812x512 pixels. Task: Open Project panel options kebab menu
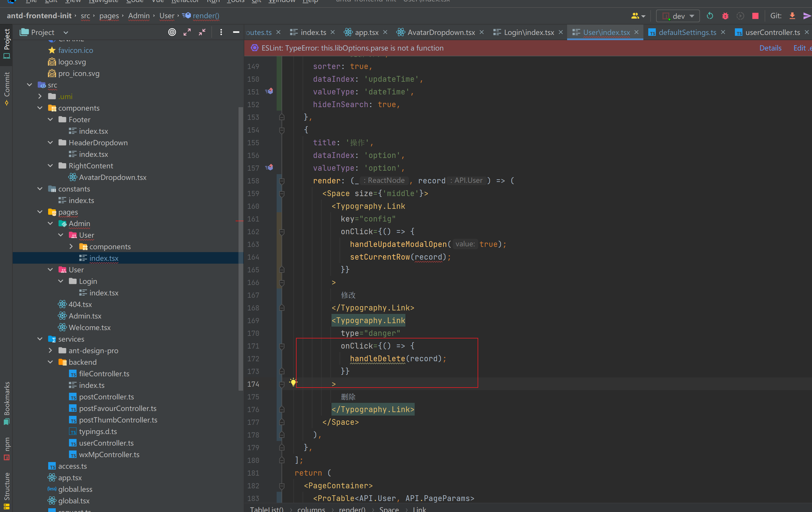[221, 32]
